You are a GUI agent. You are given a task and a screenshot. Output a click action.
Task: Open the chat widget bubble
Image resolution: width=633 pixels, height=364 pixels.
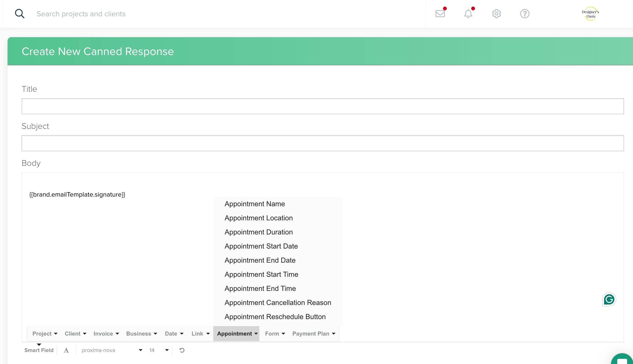(x=622, y=360)
